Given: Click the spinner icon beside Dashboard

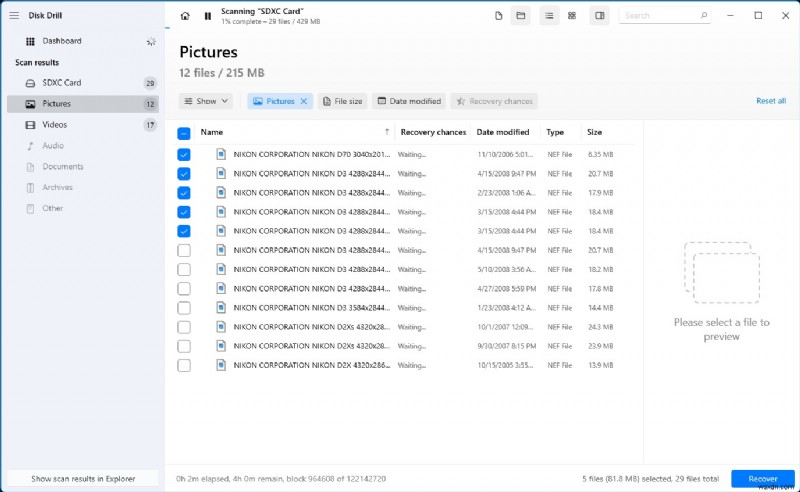Looking at the screenshot, I should 151,42.
